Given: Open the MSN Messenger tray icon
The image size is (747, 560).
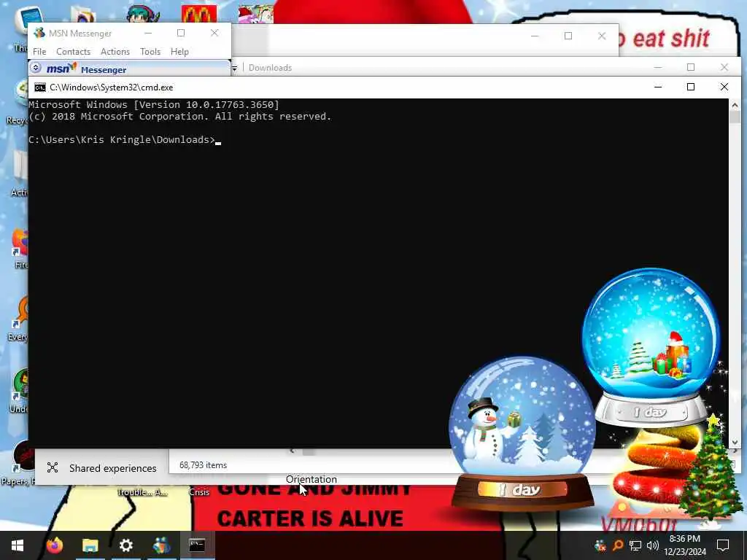Looking at the screenshot, I should (600, 545).
